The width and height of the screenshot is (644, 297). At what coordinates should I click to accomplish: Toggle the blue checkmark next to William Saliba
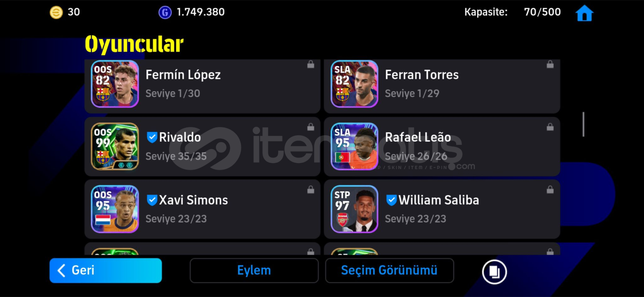point(391,200)
